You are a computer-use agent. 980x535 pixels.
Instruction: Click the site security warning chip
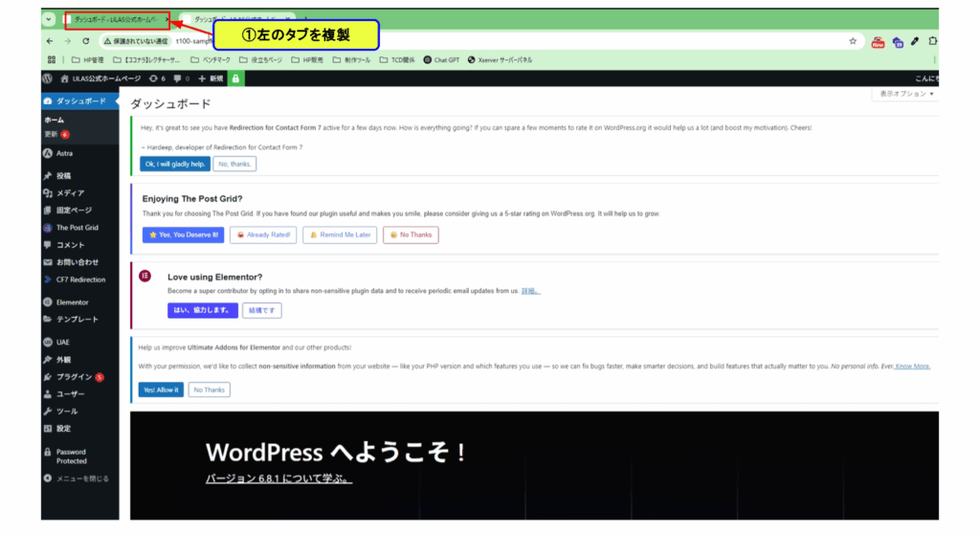tap(136, 41)
